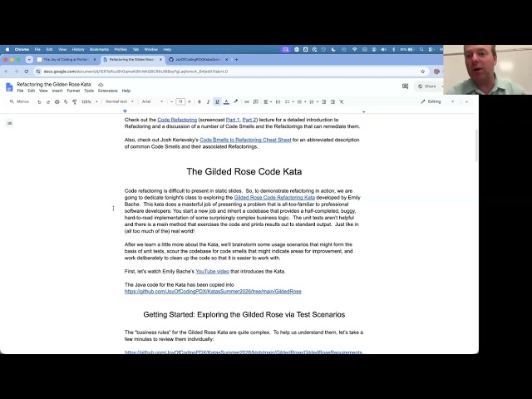Screen dimensions: 532x399
Task: Open the comment history icon
Action: (405, 86)
